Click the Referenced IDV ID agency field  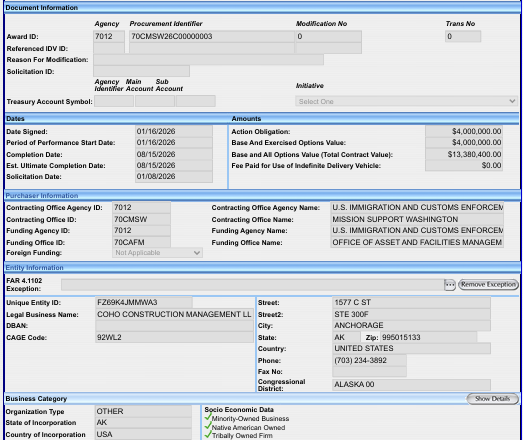click(109, 48)
